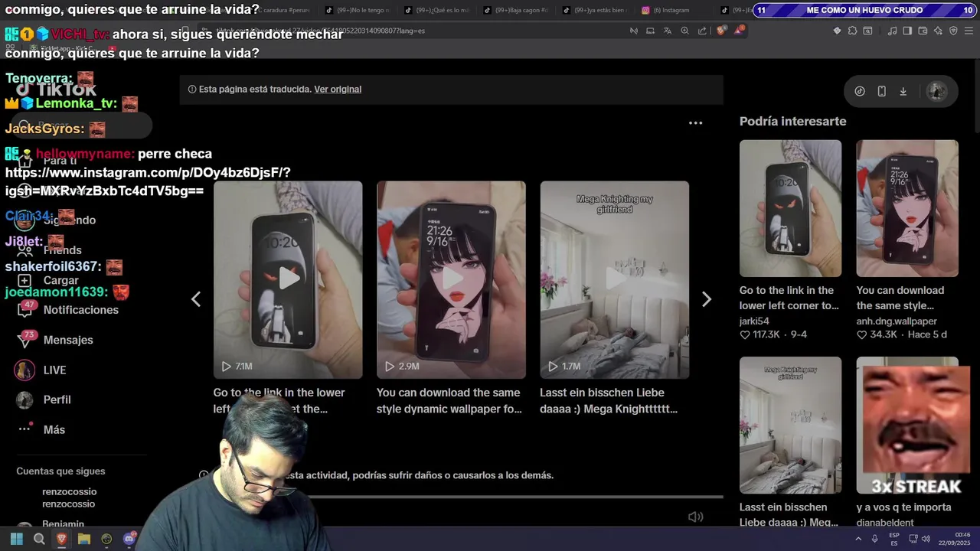Switch to the 'No le tengo' tab
The image size is (980, 551).
point(358,10)
